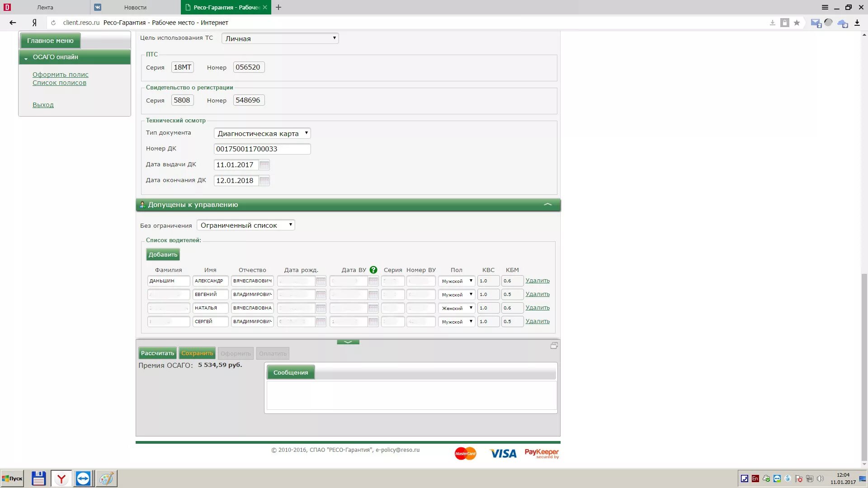Open TeamViewer from taskbar

click(83, 479)
